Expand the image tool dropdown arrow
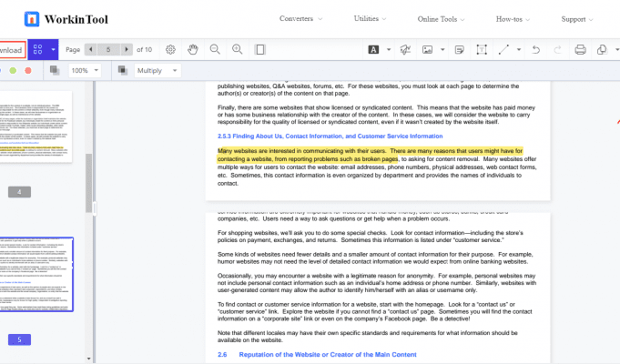The width and height of the screenshot is (620, 364). 442,49
